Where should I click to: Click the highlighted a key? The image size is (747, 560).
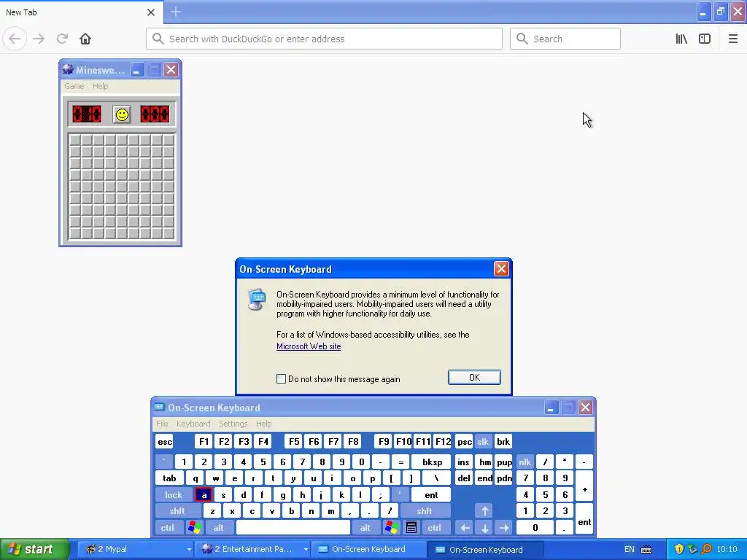point(204,495)
